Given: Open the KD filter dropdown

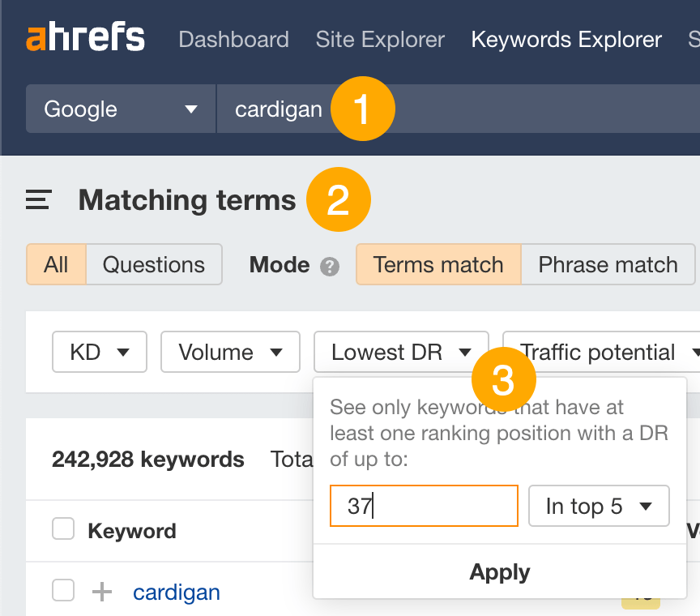Looking at the screenshot, I should pyautogui.click(x=99, y=352).
